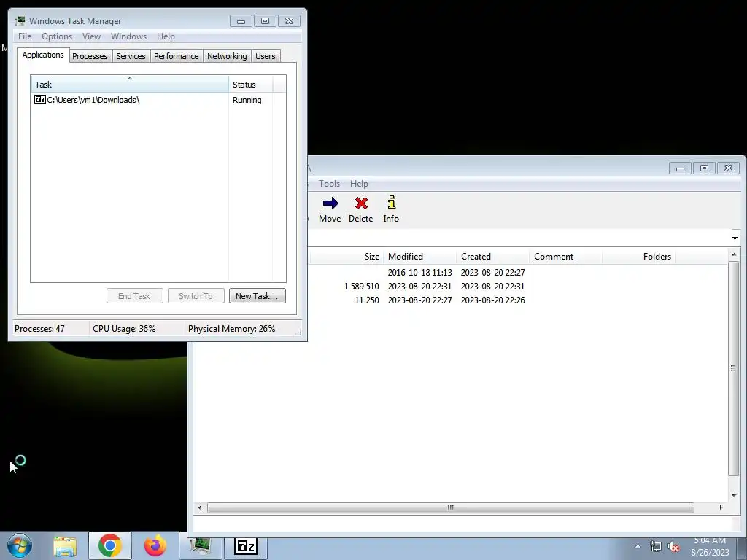Click the Physical Memory: 26% status entry
The height and width of the screenshot is (560, 747).
(x=231, y=329)
